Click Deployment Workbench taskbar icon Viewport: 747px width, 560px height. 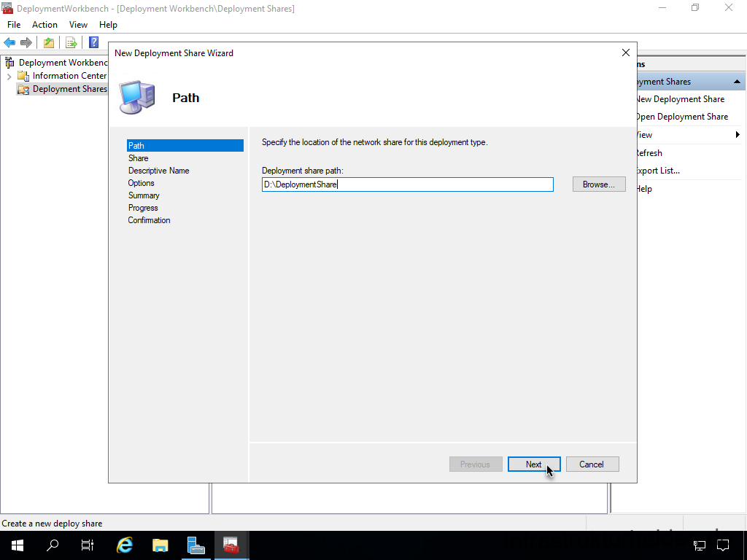click(x=231, y=545)
